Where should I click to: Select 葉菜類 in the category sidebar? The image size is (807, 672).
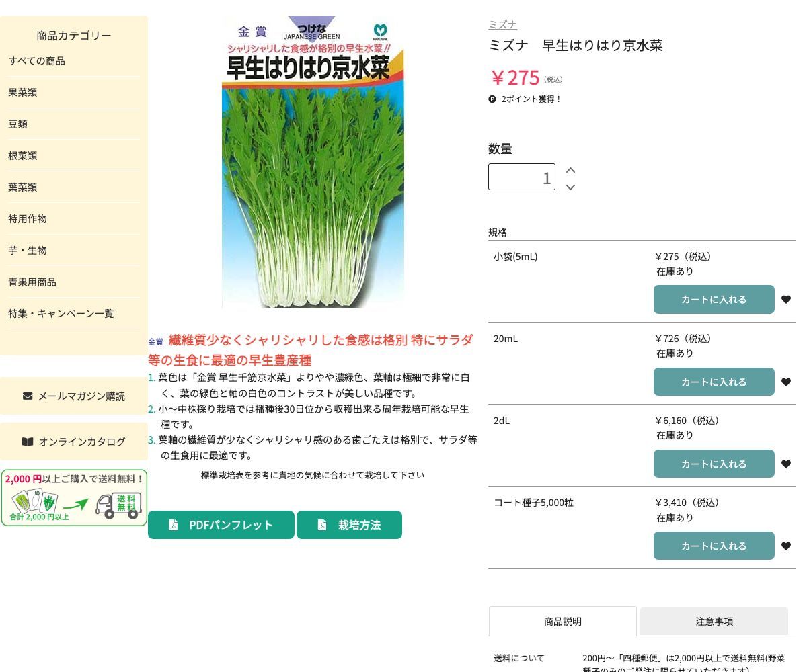click(x=22, y=187)
